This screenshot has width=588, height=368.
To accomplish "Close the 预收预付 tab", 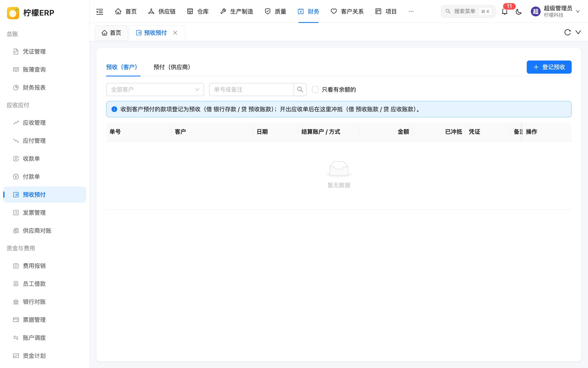I will coord(175,33).
